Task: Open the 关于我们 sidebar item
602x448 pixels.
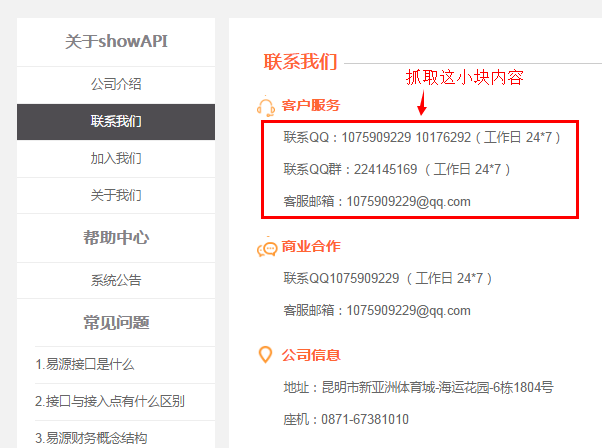Action: 116,195
